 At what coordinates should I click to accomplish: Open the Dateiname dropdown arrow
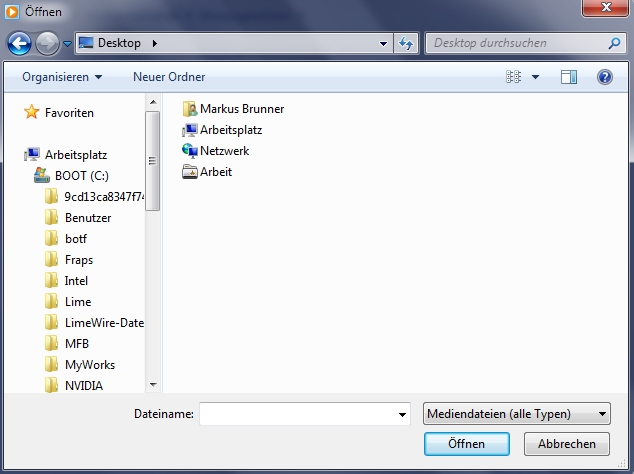(403, 414)
